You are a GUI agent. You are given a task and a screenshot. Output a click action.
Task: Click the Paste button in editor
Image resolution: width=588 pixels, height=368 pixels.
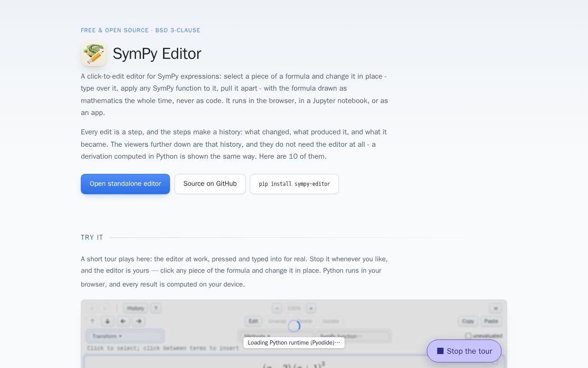click(x=491, y=321)
